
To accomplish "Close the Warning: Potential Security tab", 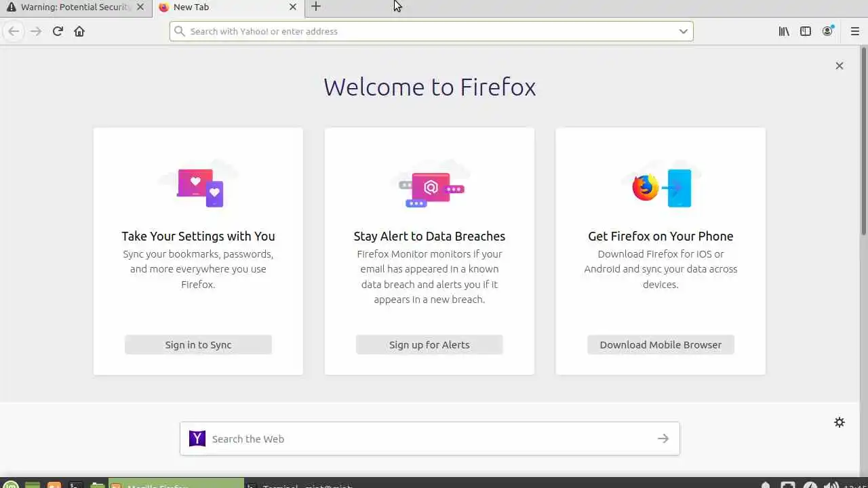I will coord(140,7).
